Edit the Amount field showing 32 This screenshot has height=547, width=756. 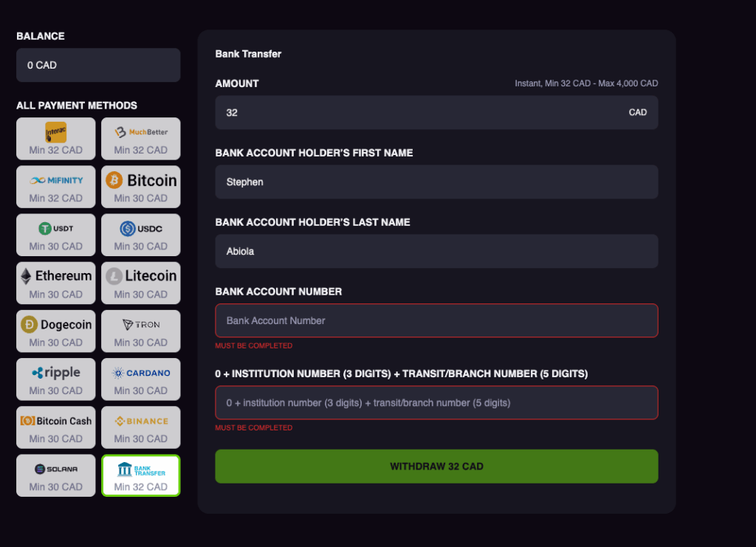[x=436, y=112]
